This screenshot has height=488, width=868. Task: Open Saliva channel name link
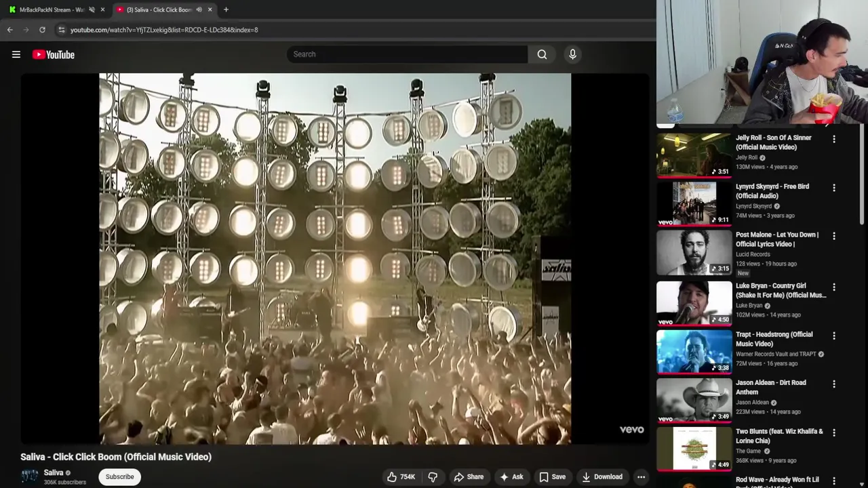click(54, 472)
